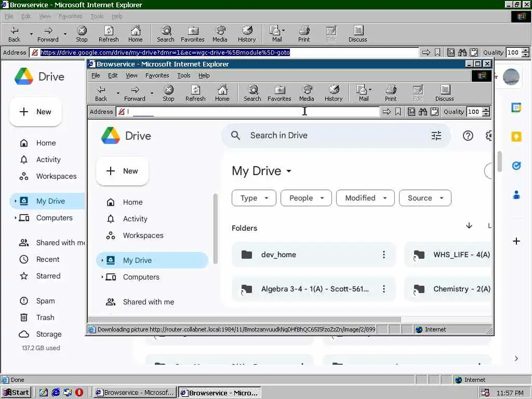Open Google Calendar side panel icon
This screenshot has width=532, height=399.
click(516, 108)
